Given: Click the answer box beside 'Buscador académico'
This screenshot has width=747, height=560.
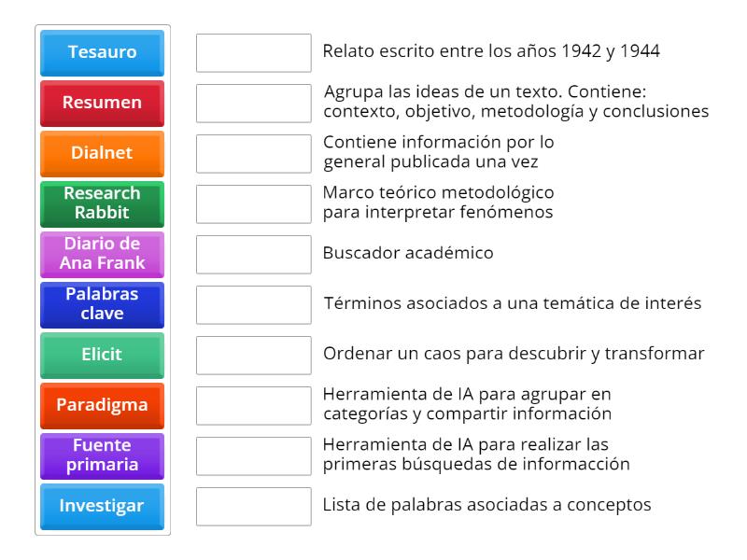Looking at the screenshot, I should [x=253, y=254].
